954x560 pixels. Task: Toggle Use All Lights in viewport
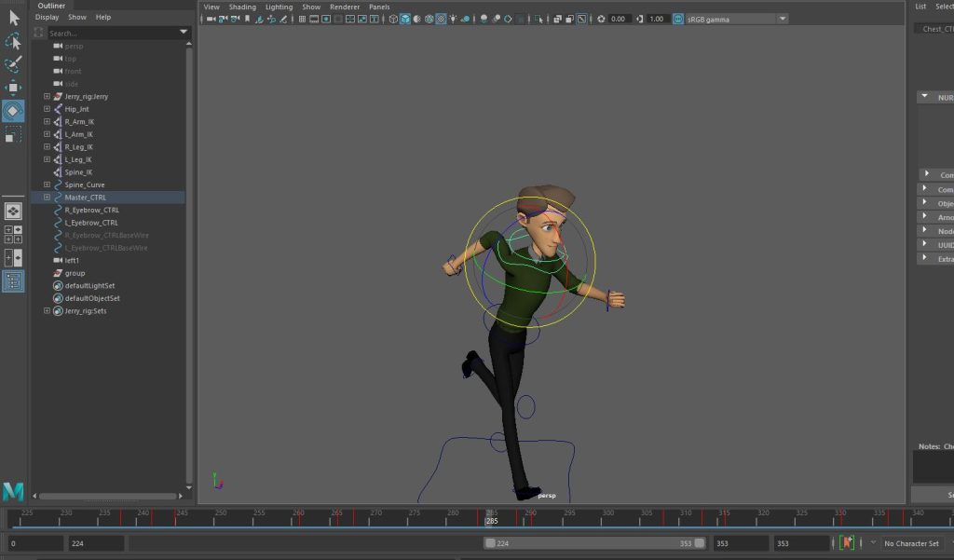(454, 19)
